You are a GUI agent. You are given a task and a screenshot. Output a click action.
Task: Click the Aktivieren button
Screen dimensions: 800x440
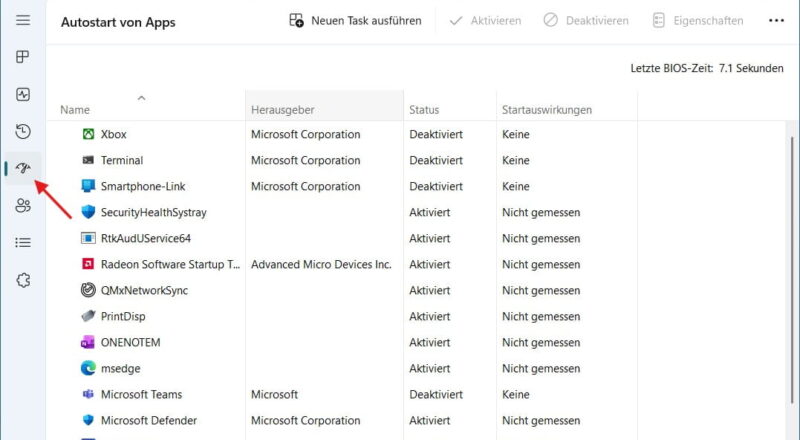pos(485,20)
